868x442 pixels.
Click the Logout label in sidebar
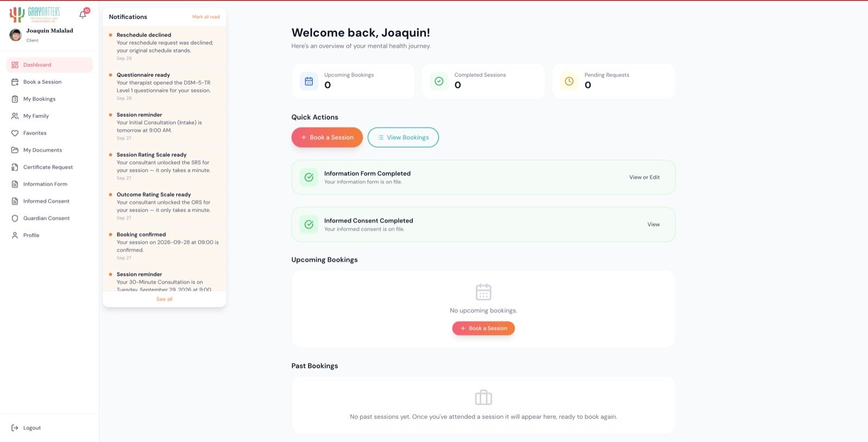[32, 428]
